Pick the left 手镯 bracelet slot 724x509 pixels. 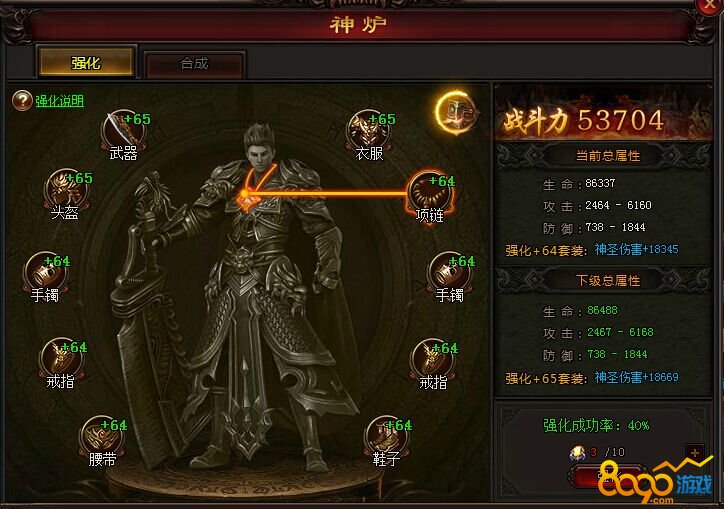pos(45,273)
